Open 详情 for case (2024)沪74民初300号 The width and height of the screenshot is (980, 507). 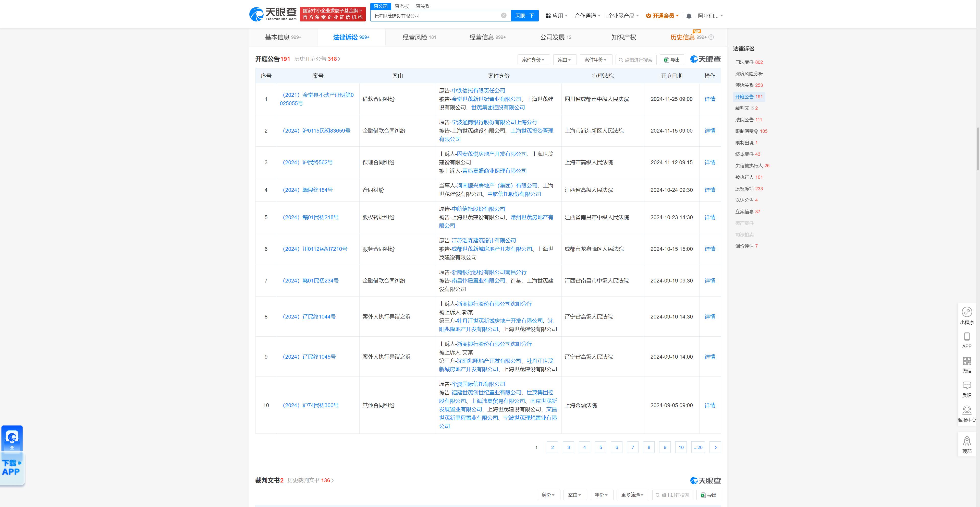[x=709, y=405]
